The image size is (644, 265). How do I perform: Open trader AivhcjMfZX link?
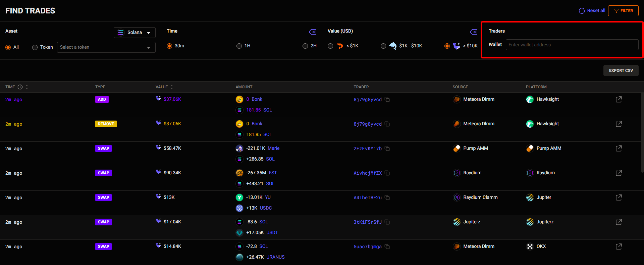tap(368, 173)
